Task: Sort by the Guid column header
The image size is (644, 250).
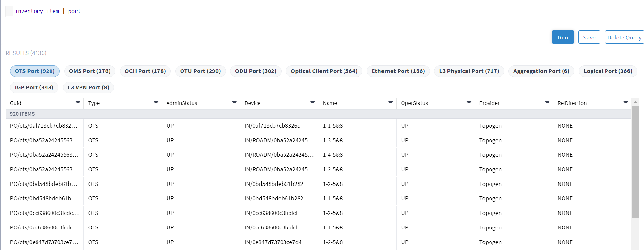Action: click(16, 103)
